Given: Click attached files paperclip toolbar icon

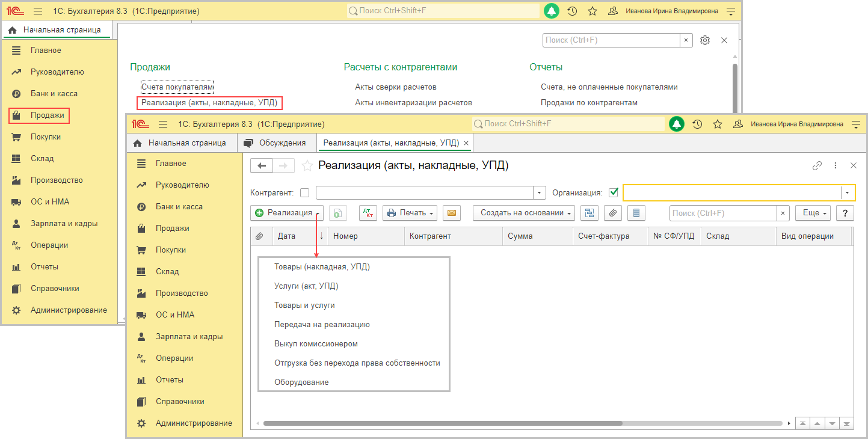Looking at the screenshot, I should pyautogui.click(x=612, y=213).
